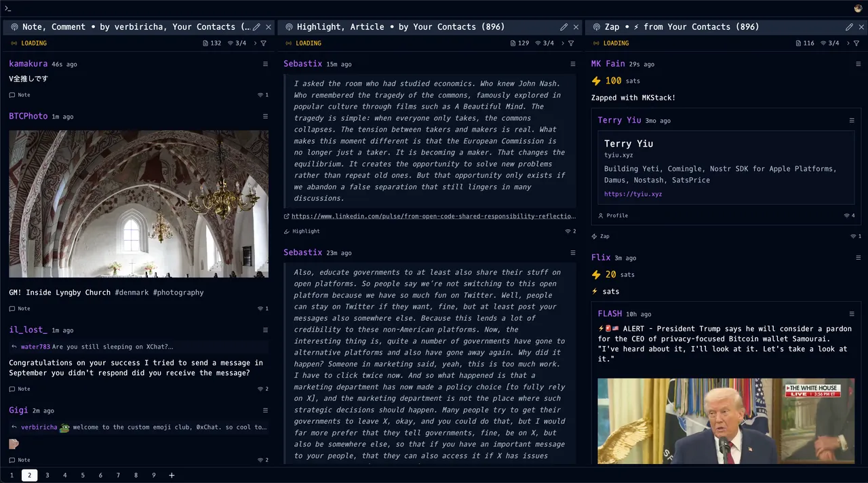Open the menu icon on Terry Yiu's profile card

(852, 120)
